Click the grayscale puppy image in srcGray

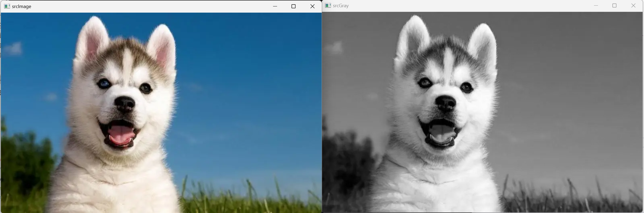(482, 112)
